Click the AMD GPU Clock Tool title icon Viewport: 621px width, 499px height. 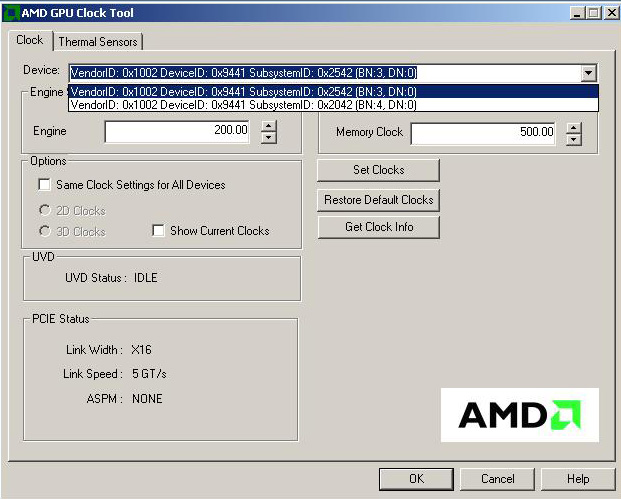coord(11,12)
